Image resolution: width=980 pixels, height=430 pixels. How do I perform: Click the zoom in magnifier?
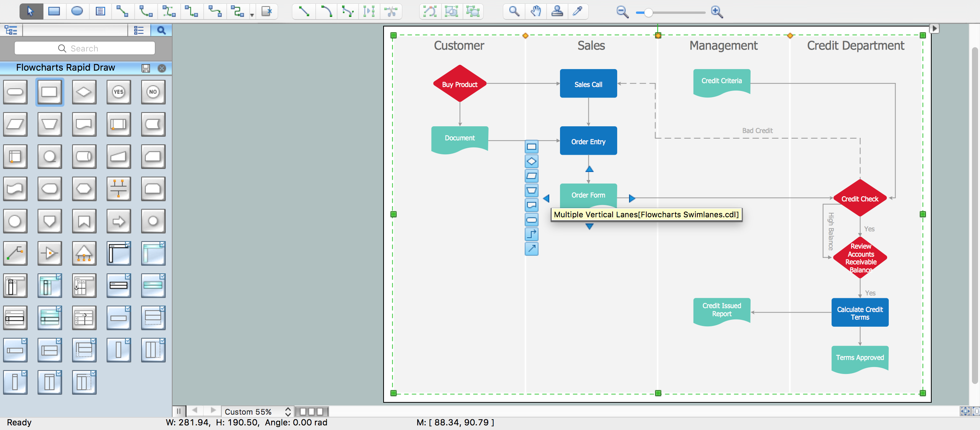(x=716, y=12)
